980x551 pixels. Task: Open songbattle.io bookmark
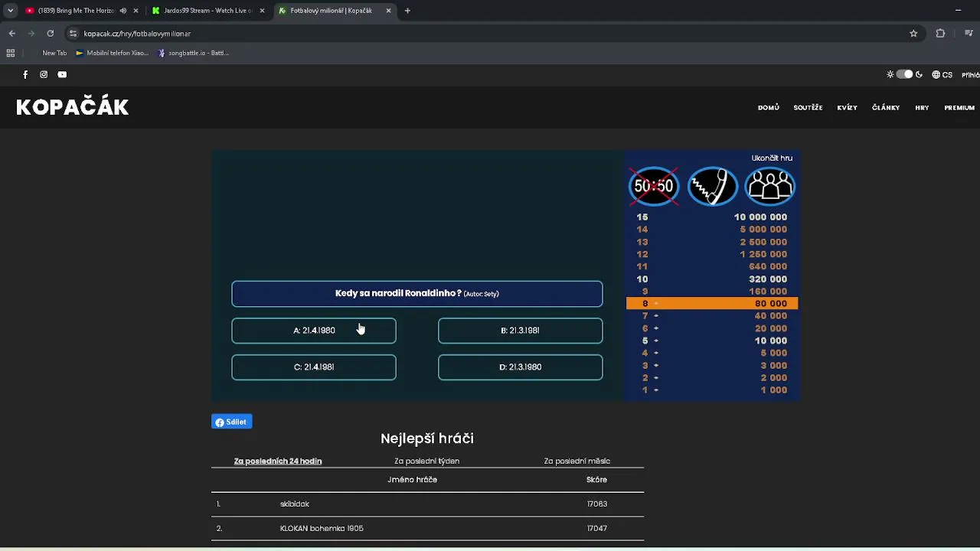click(193, 53)
